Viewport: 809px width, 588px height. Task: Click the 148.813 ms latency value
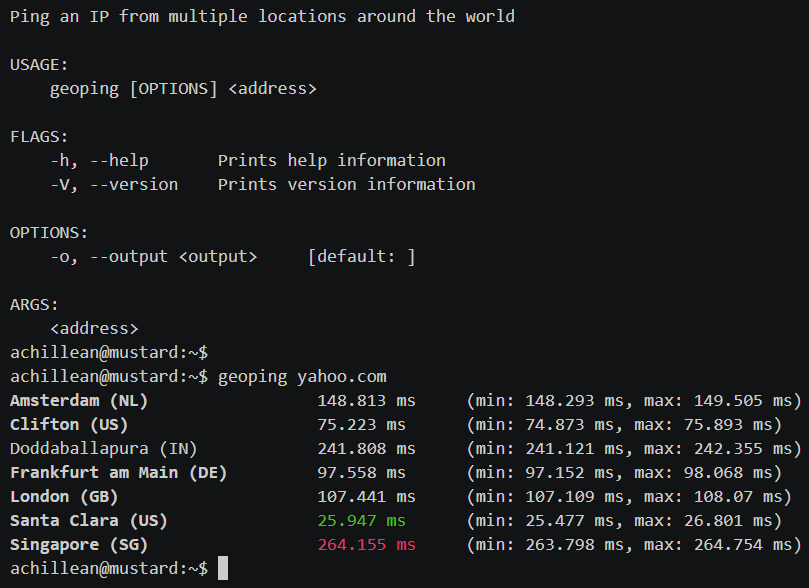pos(366,400)
